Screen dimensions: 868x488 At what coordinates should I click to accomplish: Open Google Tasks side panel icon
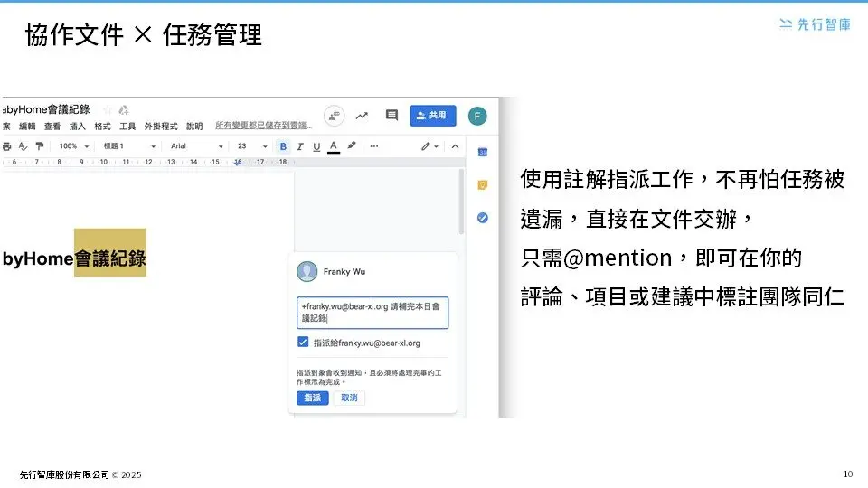pyautogui.click(x=483, y=218)
